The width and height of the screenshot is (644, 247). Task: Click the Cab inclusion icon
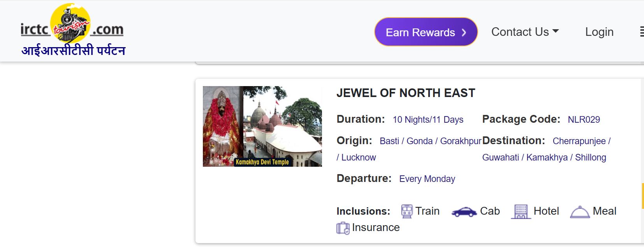464,212
